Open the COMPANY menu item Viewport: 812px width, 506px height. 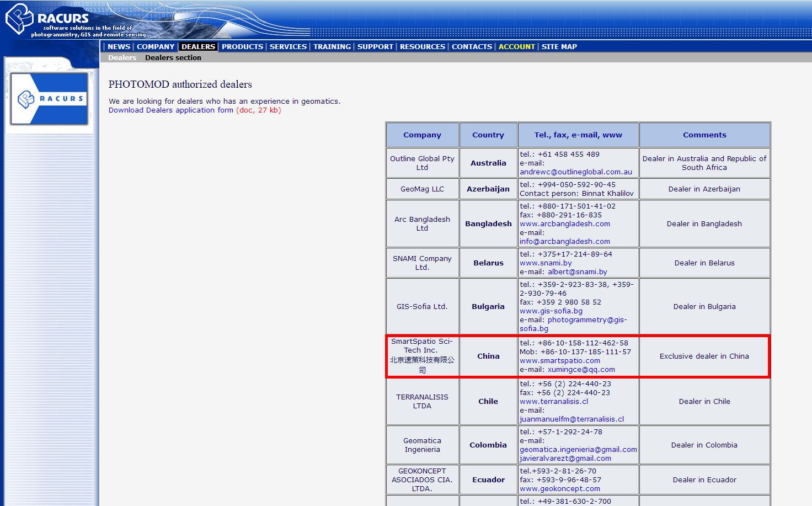[x=156, y=47]
